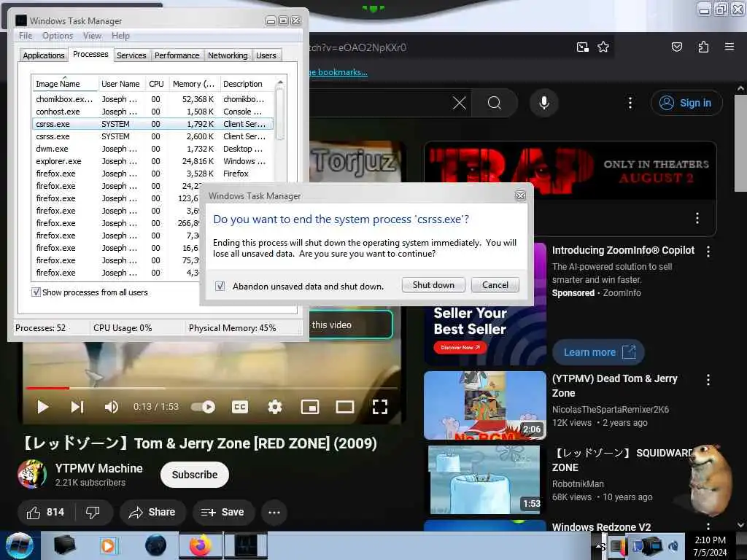Toggle the autoplay switch in player

coord(204,407)
